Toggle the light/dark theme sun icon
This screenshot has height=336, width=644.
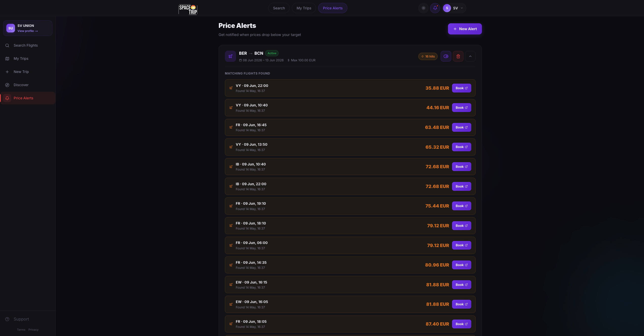click(x=423, y=8)
